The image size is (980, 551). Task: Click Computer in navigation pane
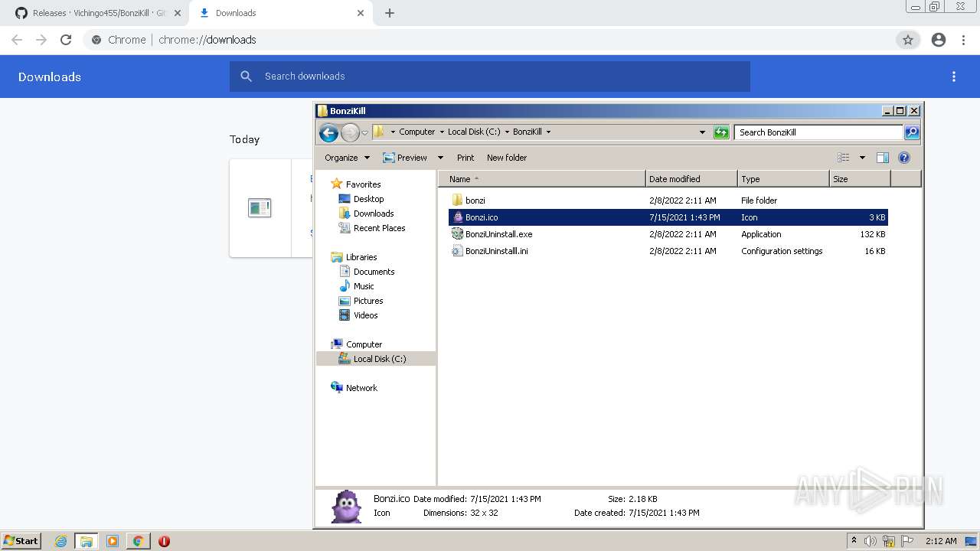364,344
